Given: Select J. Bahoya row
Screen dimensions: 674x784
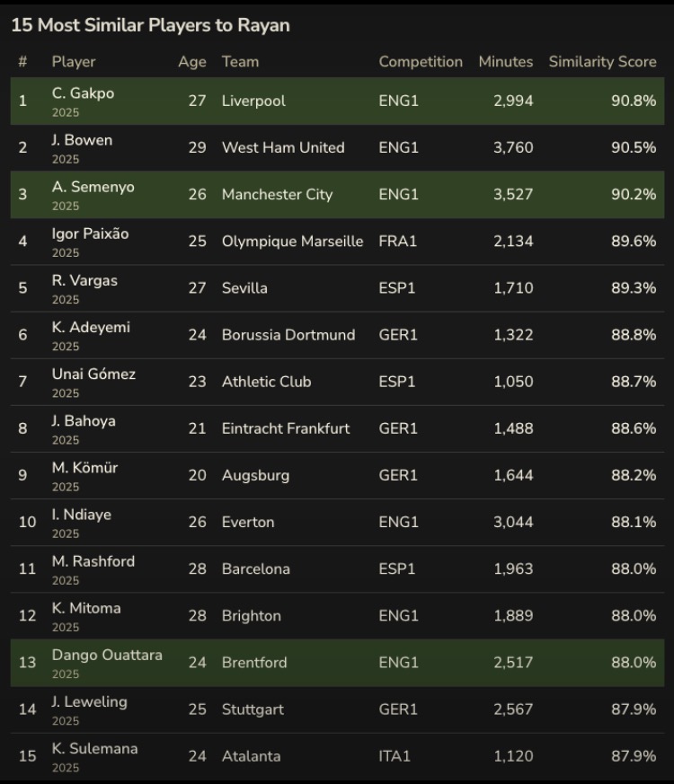Looking at the screenshot, I should coord(337,428).
